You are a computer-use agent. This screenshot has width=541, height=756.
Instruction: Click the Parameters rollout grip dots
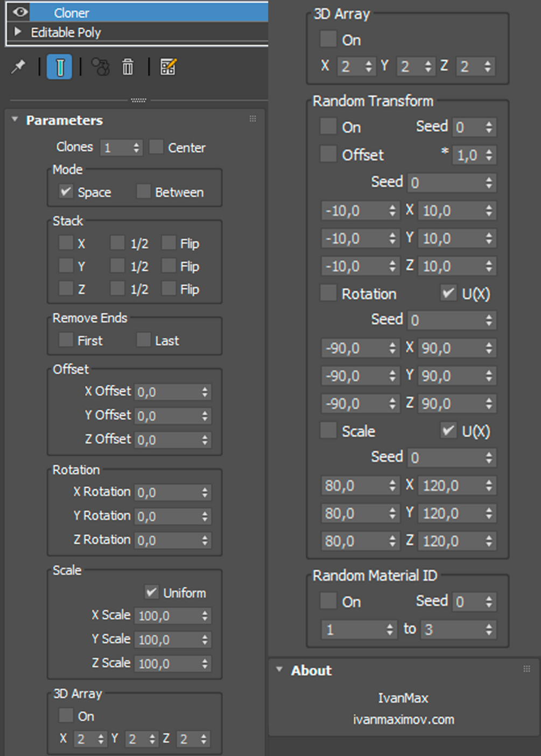click(x=252, y=119)
